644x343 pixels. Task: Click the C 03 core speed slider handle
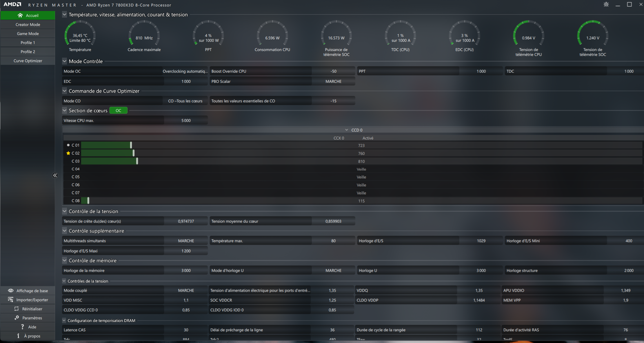pyautogui.click(x=137, y=161)
